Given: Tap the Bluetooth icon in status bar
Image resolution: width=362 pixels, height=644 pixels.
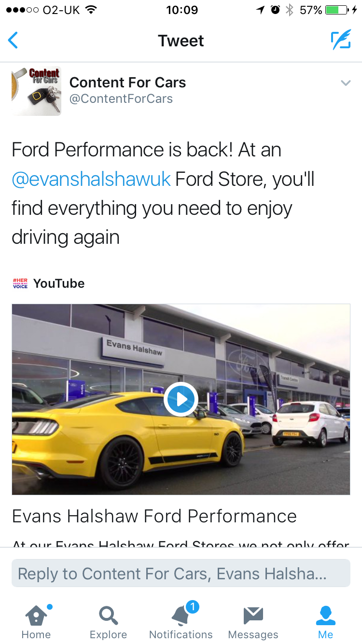Looking at the screenshot, I should (x=289, y=10).
